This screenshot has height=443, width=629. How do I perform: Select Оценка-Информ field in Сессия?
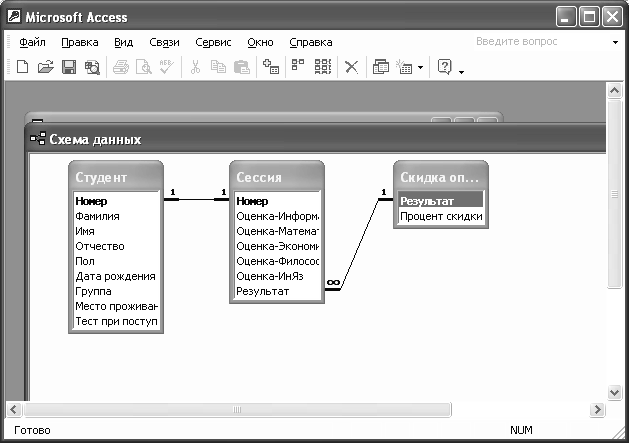277,216
